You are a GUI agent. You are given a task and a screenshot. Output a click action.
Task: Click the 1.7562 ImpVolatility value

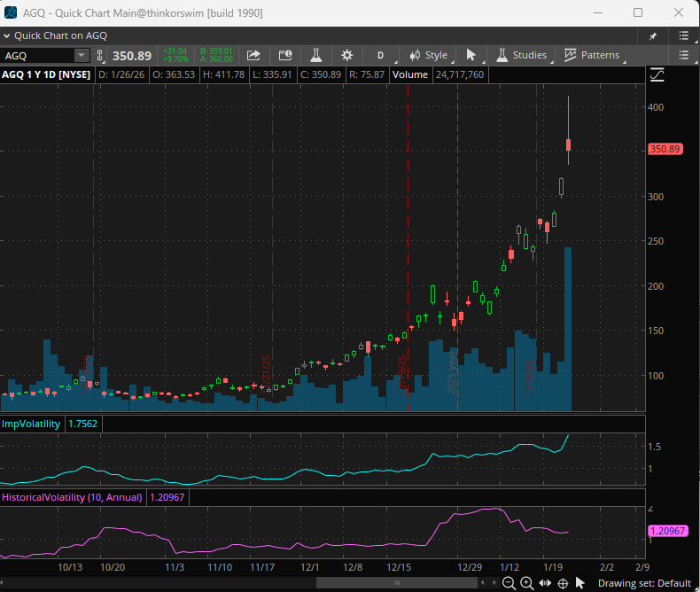pos(82,424)
